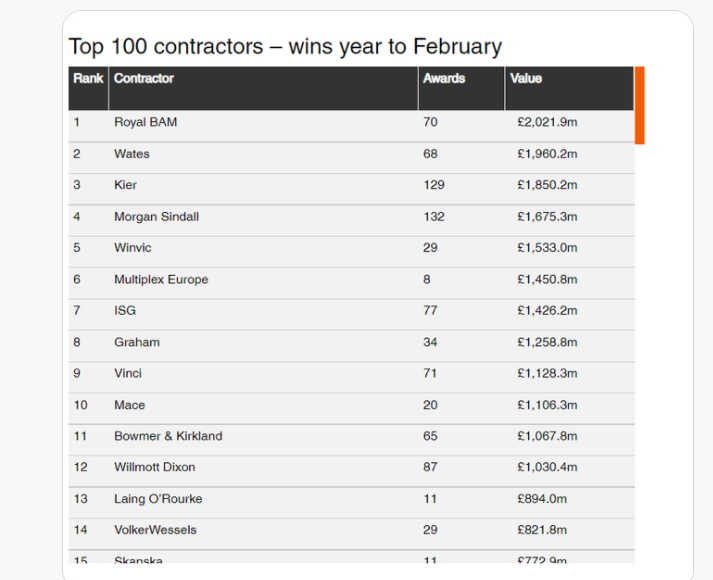The image size is (713, 580).
Task: Select the ISG contractor cell
Action: pos(125,311)
